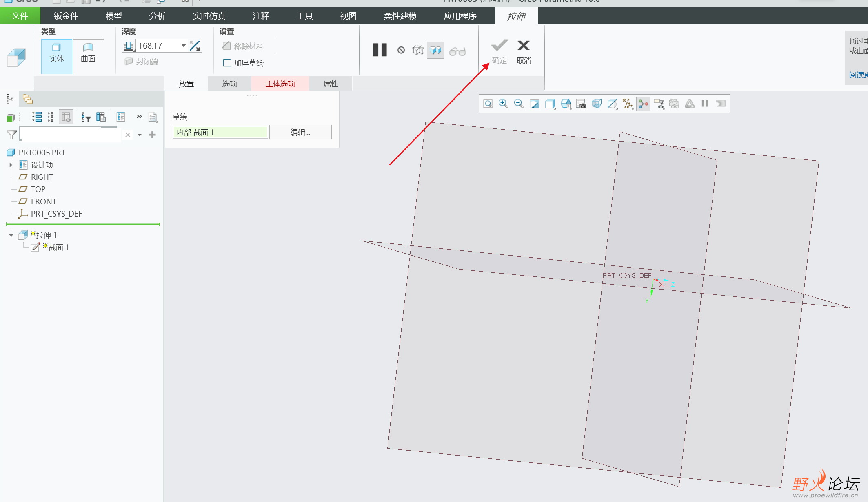Toggle 封闭端 capped ends option
868x502 pixels.
click(141, 62)
